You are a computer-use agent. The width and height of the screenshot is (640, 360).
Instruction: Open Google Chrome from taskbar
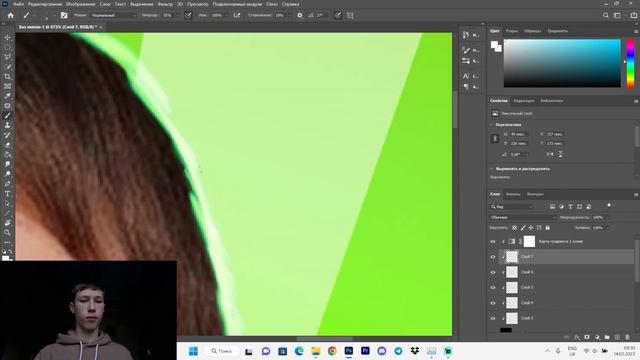tap(332, 351)
